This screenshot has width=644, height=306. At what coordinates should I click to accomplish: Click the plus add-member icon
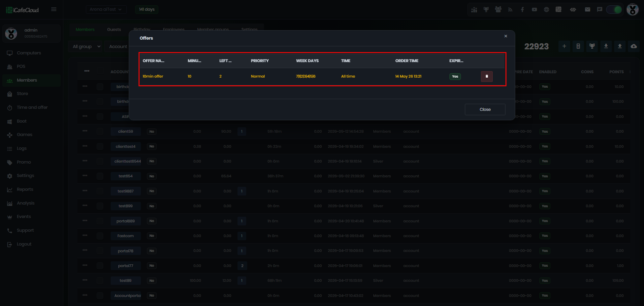click(564, 46)
